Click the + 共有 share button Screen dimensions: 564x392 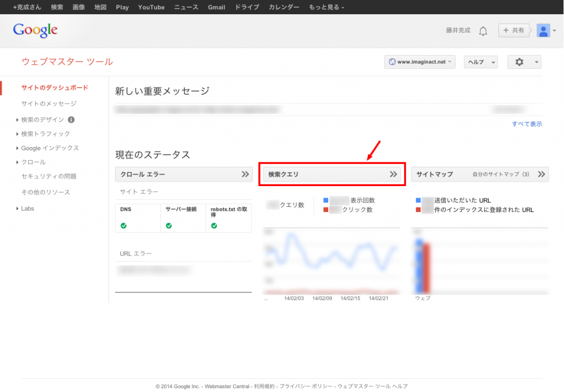pyautogui.click(x=514, y=31)
